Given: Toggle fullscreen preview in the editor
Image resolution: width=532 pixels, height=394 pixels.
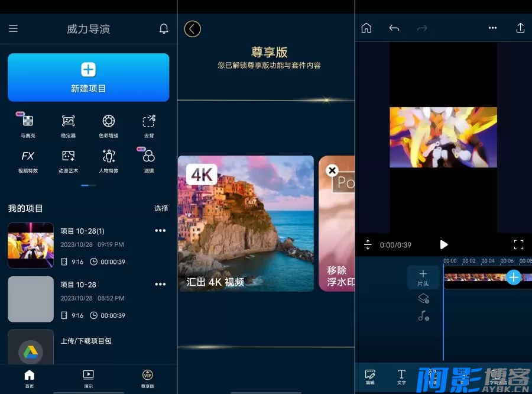Looking at the screenshot, I should (518, 245).
